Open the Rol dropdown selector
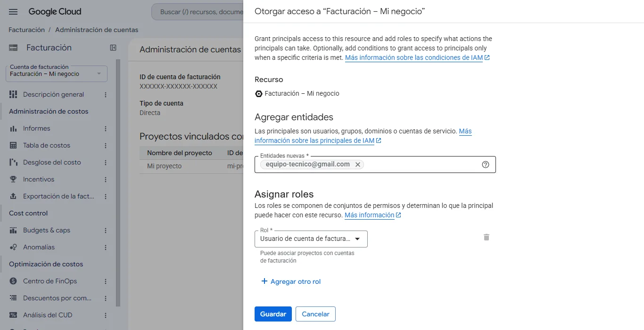This screenshot has height=330, width=644. click(311, 239)
